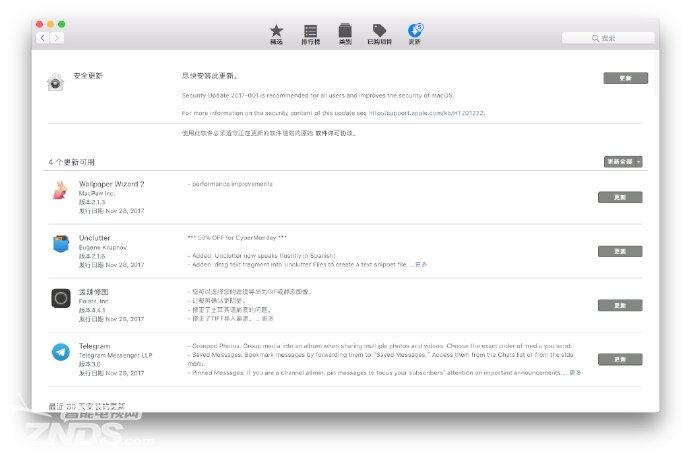Click the Unclutter app icon

pos(61,244)
